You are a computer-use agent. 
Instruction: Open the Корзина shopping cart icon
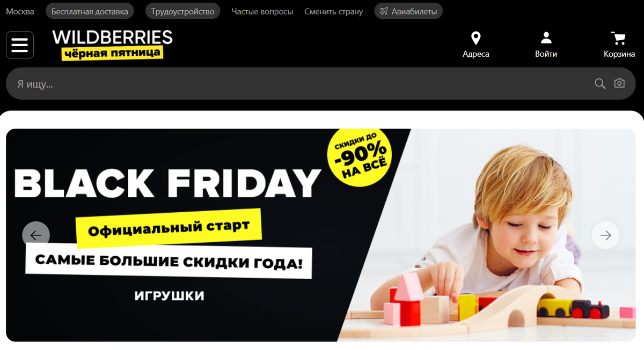click(619, 38)
